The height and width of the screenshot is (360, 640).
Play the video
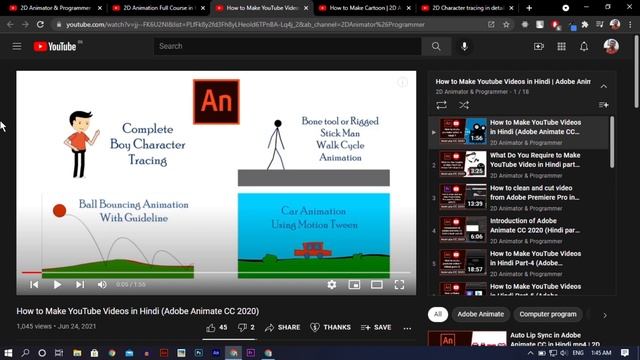(x=57, y=284)
